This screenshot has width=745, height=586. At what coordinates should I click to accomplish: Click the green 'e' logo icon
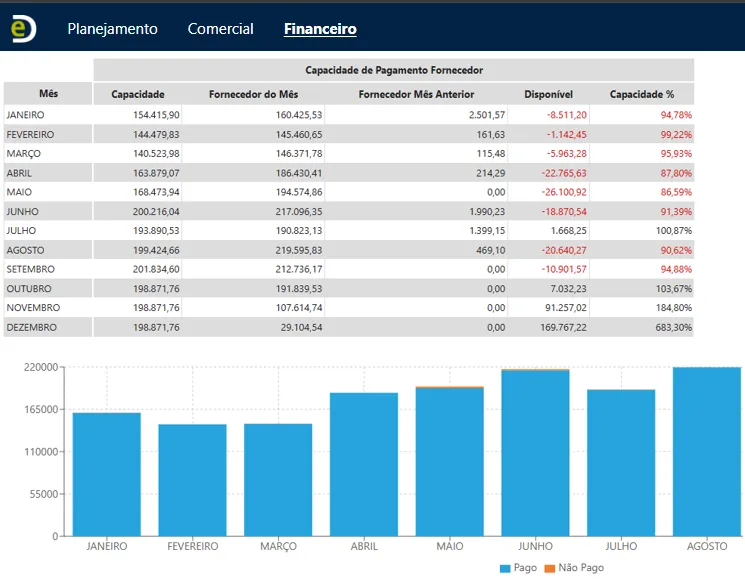(23, 28)
